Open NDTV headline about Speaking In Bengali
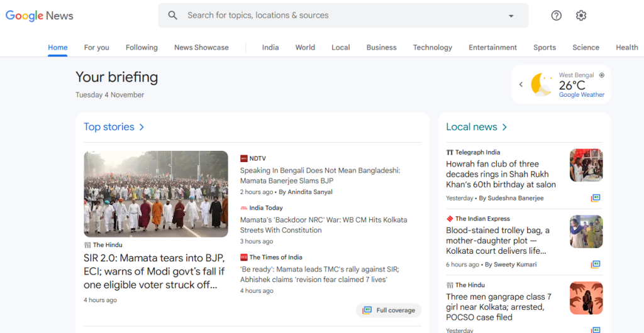The height and width of the screenshot is (333, 644). 319,175
